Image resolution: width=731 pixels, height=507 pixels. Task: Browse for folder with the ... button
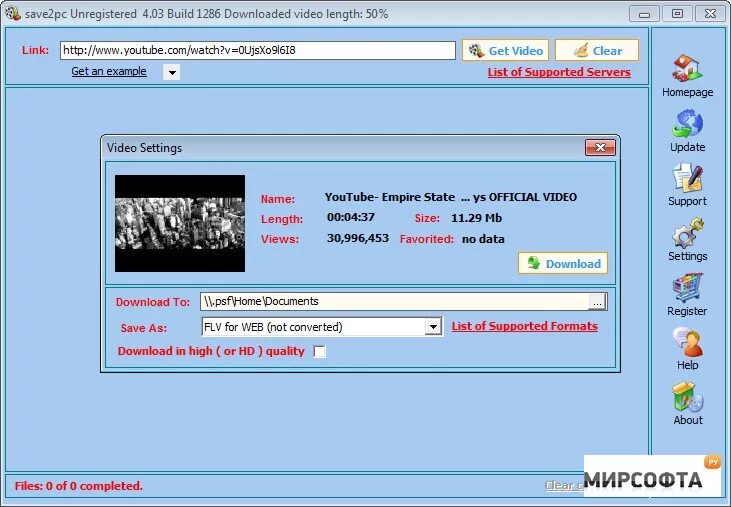click(x=597, y=301)
